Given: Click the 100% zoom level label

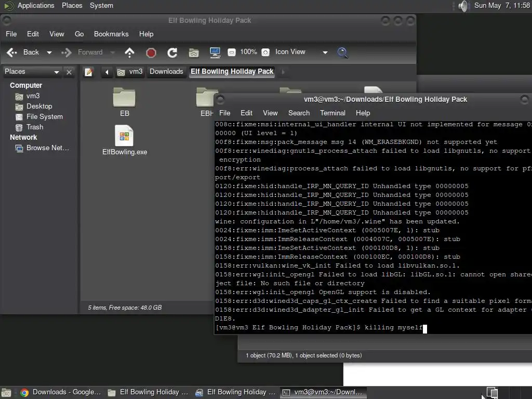Looking at the screenshot, I should (248, 52).
